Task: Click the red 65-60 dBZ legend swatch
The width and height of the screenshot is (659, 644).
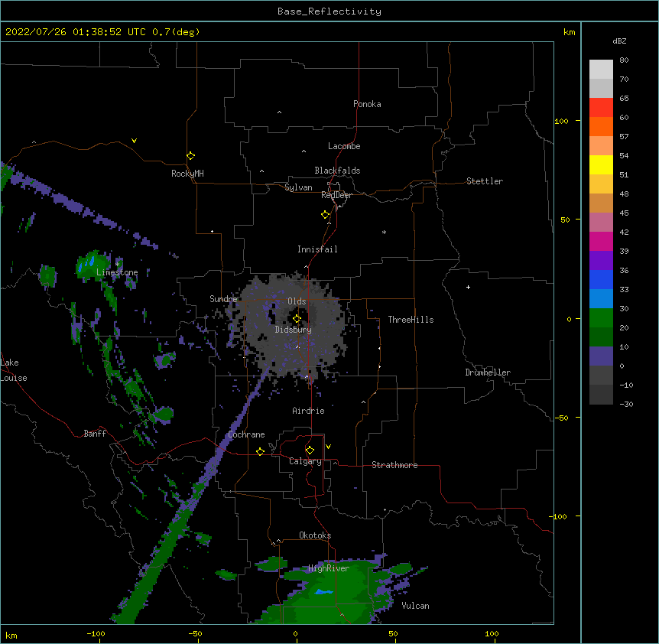Action: [601, 108]
